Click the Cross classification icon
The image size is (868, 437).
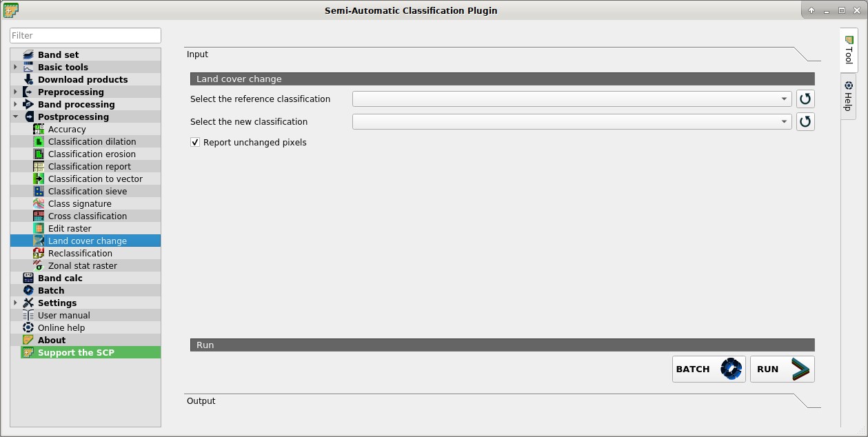click(x=39, y=216)
